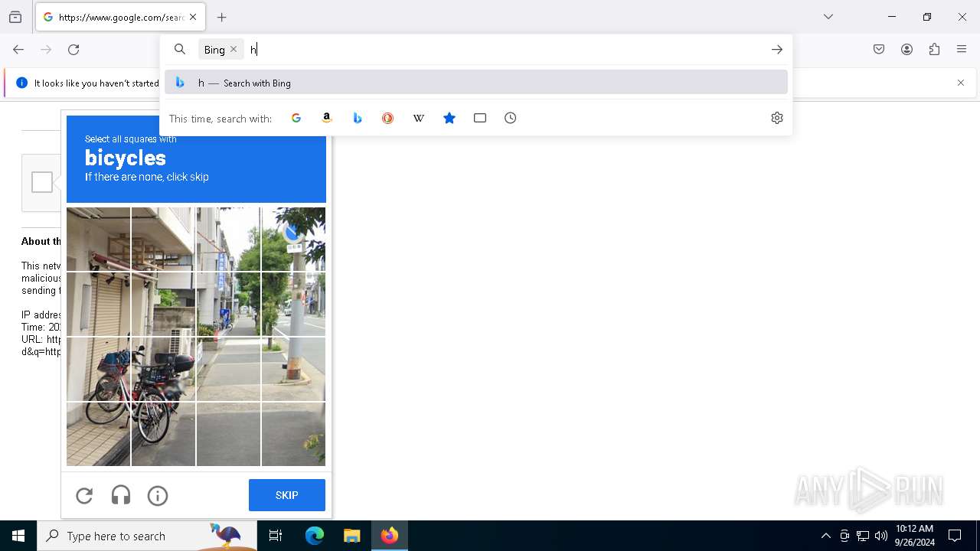This screenshot has height=551, width=980.
Task: Search history with clock icon
Action: point(511,118)
